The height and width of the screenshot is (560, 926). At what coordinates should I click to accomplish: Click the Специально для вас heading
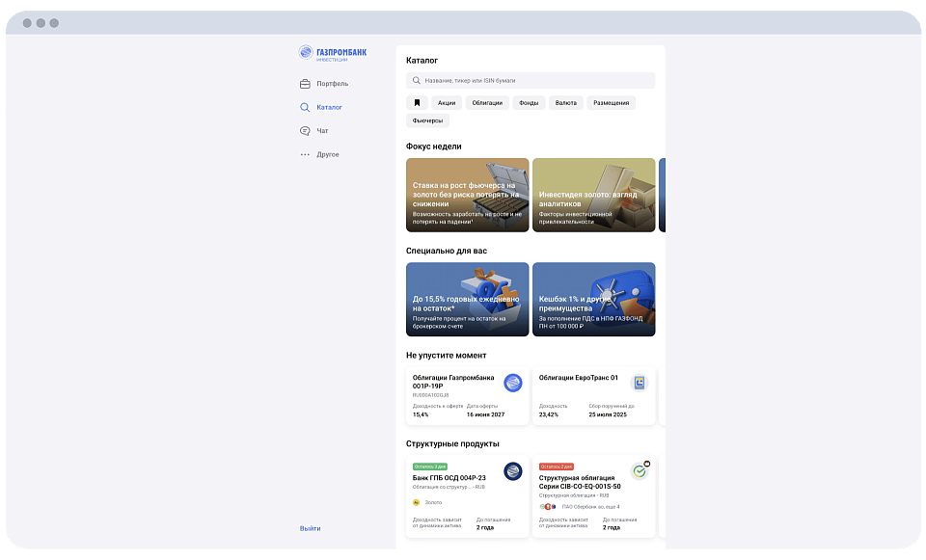(447, 251)
